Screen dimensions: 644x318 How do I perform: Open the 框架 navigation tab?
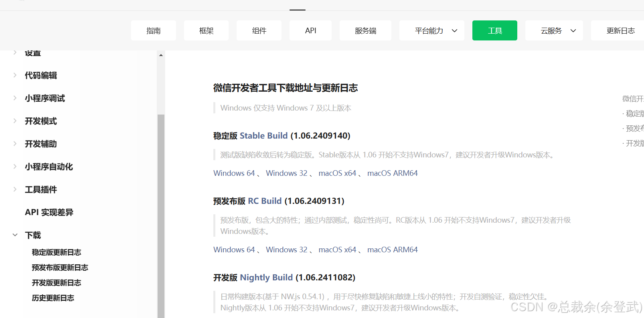point(206,30)
